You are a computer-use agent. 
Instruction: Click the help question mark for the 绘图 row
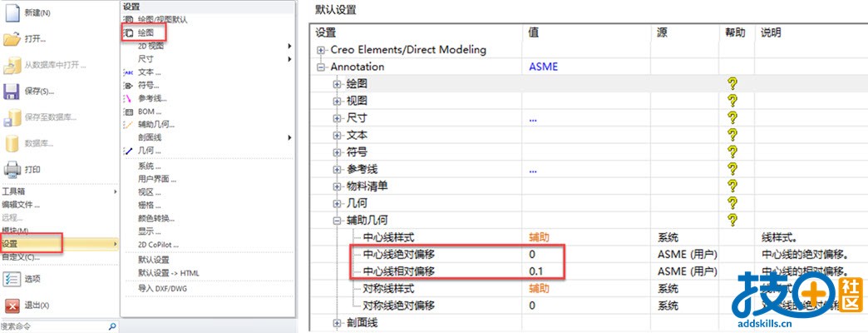coord(732,83)
